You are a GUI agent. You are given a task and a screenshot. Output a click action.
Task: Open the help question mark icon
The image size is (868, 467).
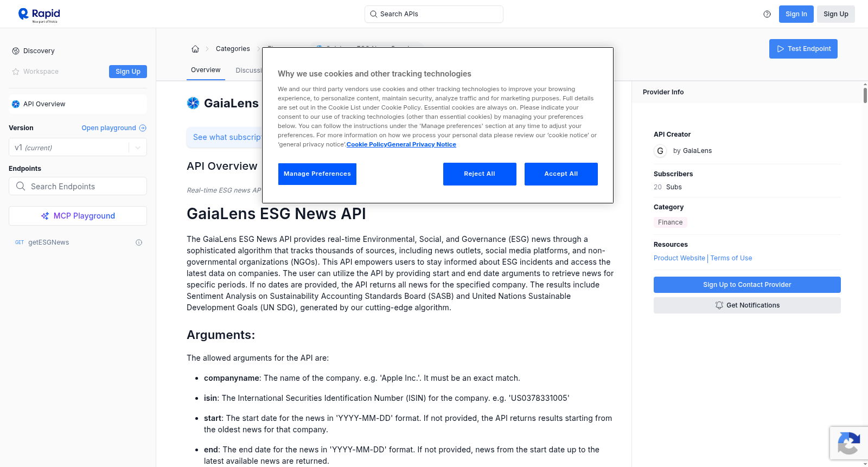point(767,14)
